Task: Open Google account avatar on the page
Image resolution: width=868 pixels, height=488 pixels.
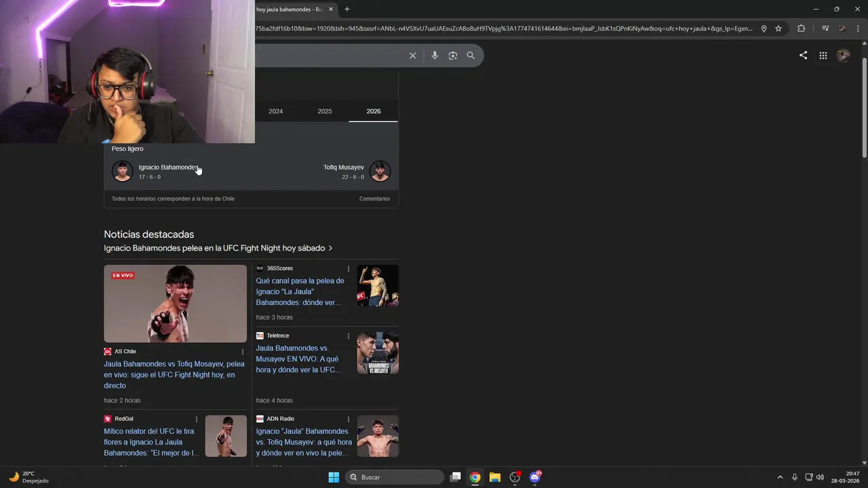Action: tap(843, 56)
